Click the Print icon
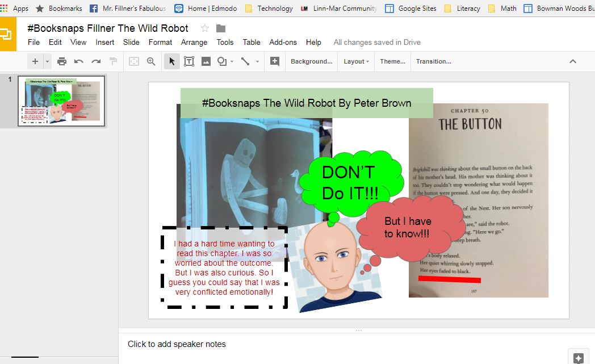 point(62,61)
